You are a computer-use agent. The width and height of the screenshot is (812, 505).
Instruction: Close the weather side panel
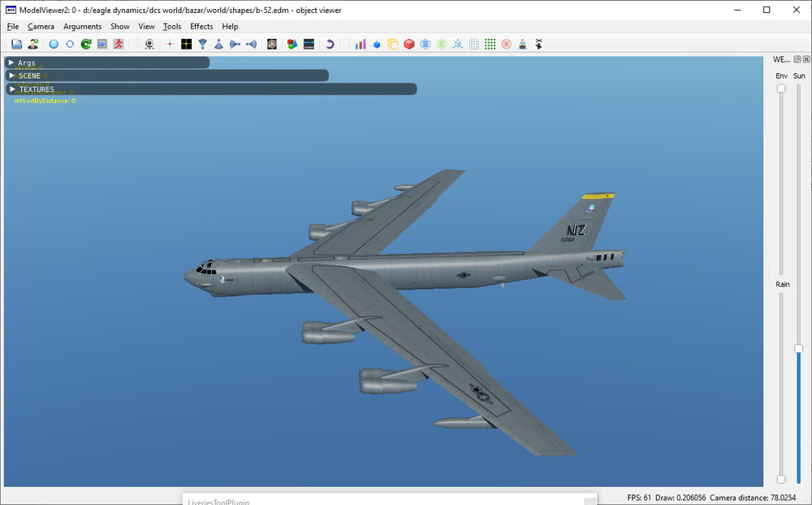(806, 59)
